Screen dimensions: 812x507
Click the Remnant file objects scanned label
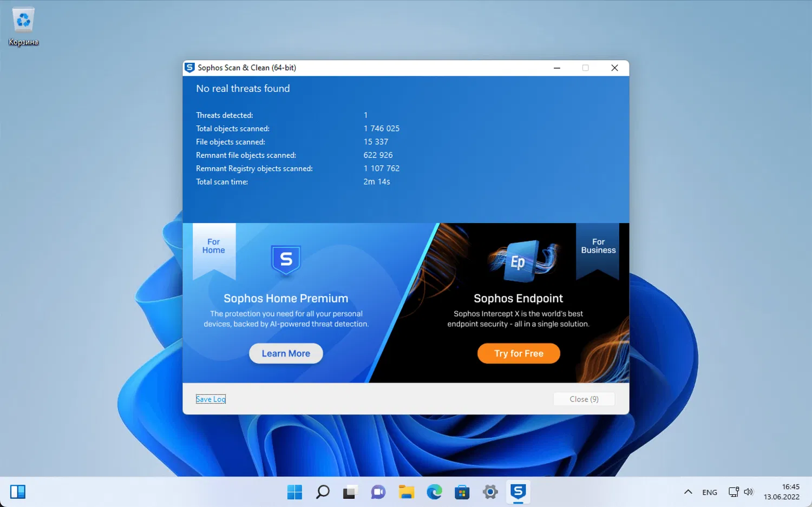tap(246, 155)
